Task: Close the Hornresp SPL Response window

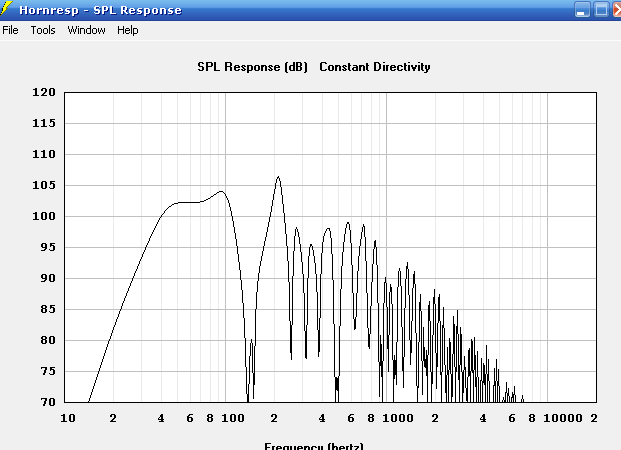Action: pyautogui.click(x=617, y=9)
